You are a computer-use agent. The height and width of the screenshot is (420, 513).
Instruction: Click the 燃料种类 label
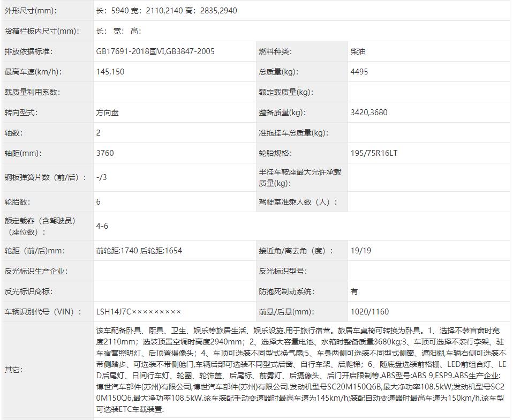[275, 51]
